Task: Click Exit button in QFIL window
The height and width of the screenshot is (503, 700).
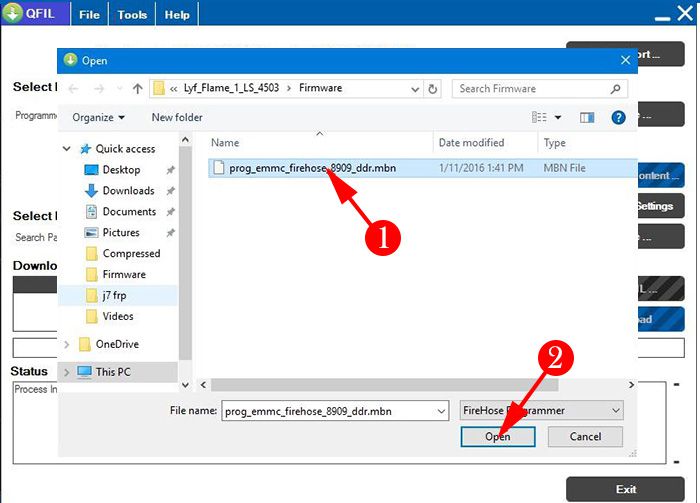Action: pos(625,490)
